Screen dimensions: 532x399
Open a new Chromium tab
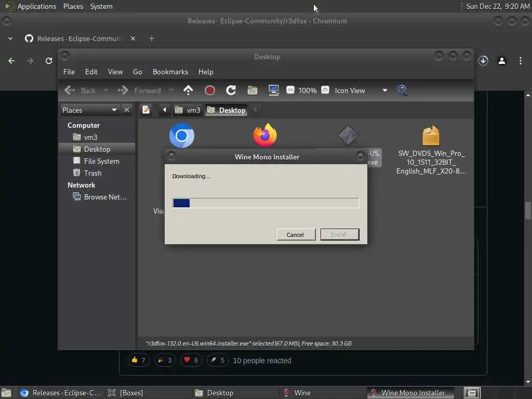point(152,38)
